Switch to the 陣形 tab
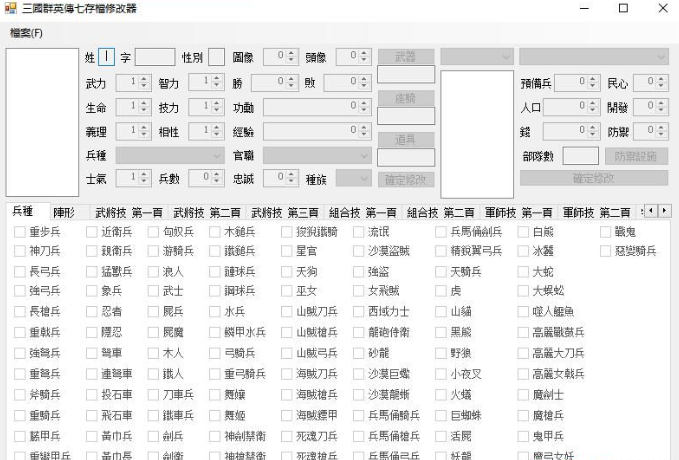The height and width of the screenshot is (460, 679). click(x=64, y=213)
